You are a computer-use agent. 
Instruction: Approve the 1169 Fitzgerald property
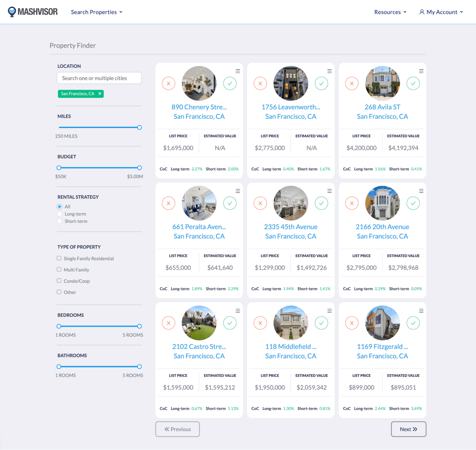[413, 323]
